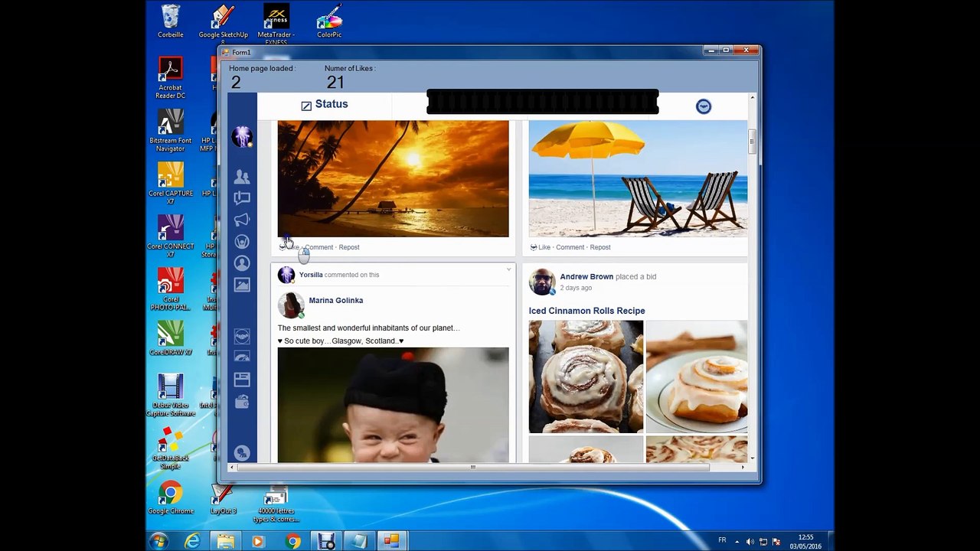Click the '2 days ago' timestamp
Screen dimensions: 980x551
576,288
